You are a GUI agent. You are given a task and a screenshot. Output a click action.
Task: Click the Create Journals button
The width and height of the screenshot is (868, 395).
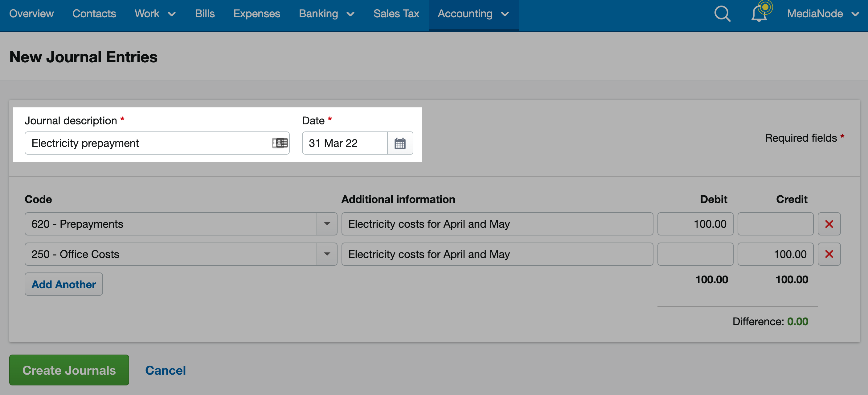pyautogui.click(x=69, y=370)
